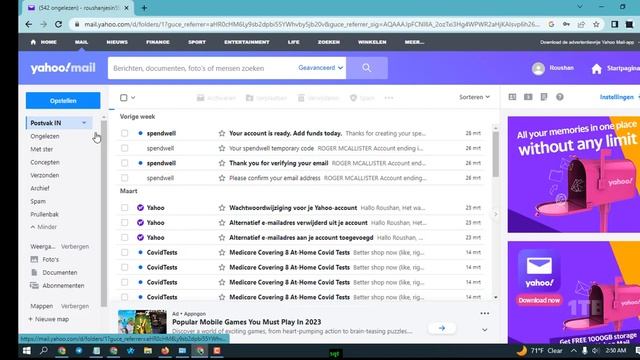Open the MEER... navigation item
This screenshot has width=640, height=360.
click(x=414, y=42)
